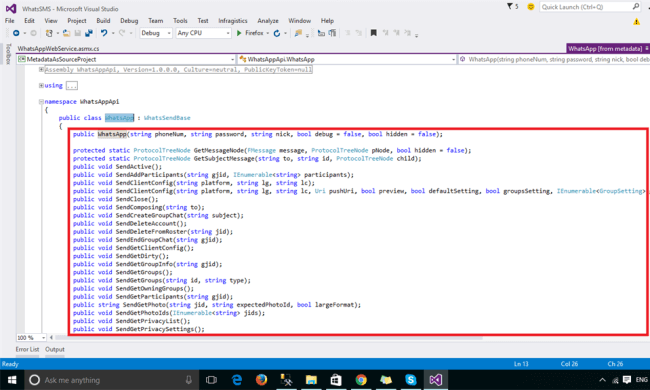
Task: Open the Project menu
Action: 77,21
